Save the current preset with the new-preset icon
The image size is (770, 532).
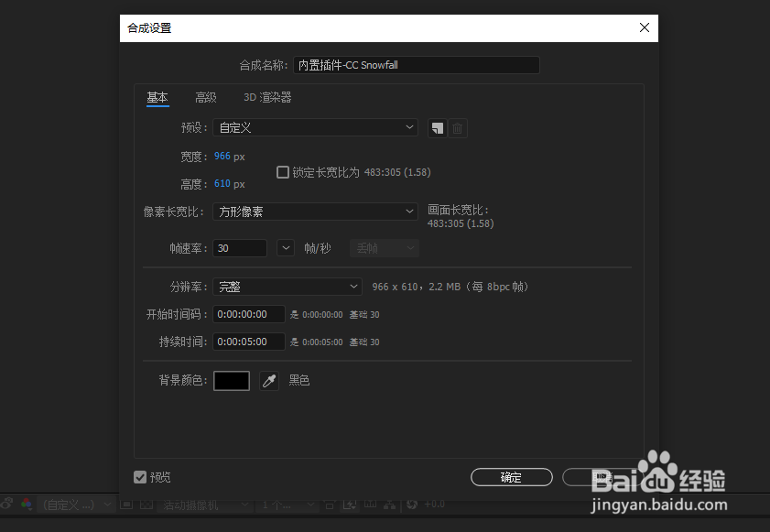(x=437, y=128)
